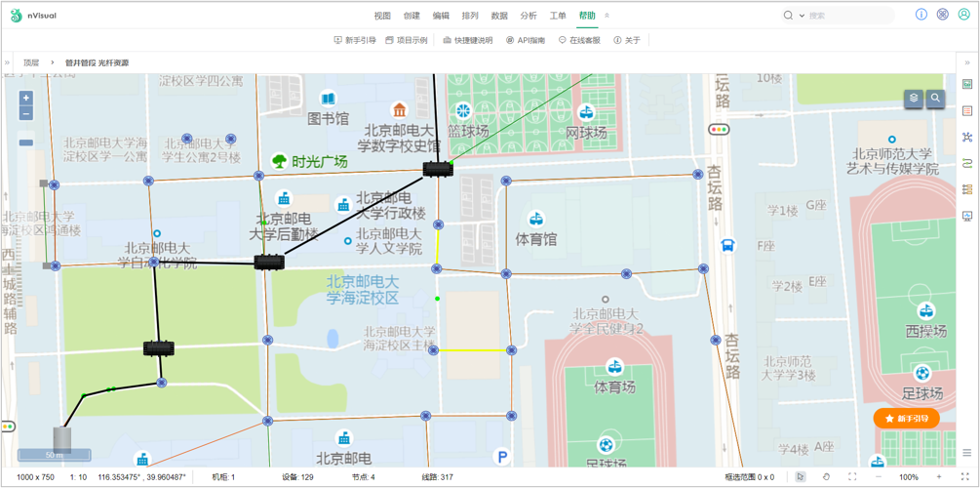Open the 视图 menu
The image size is (980, 488).
coord(382,16)
